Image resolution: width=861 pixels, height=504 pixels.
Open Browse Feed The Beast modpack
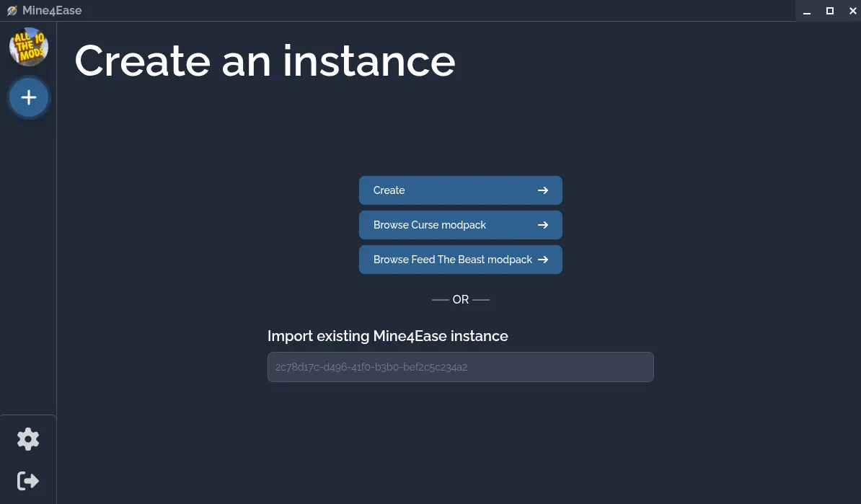click(x=460, y=260)
